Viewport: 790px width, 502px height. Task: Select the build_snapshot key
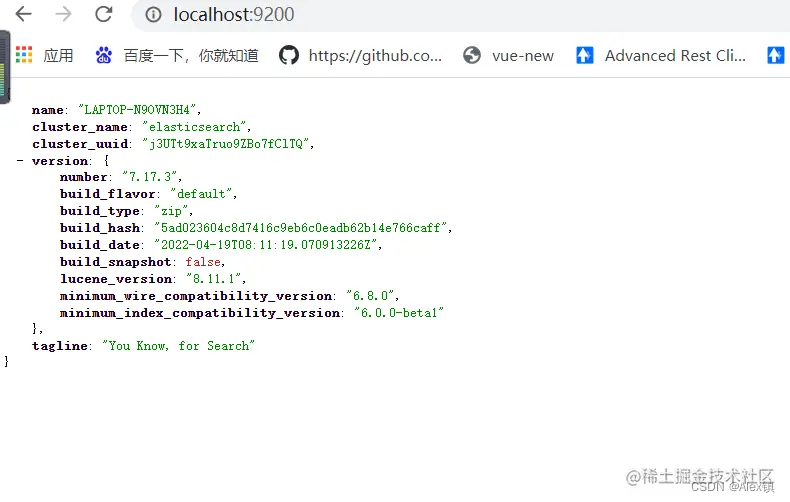115,262
